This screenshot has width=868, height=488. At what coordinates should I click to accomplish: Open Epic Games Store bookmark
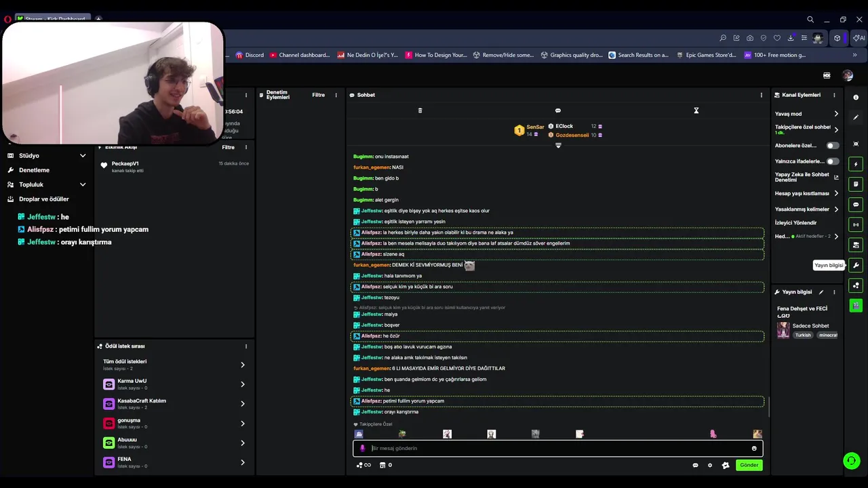pyautogui.click(x=706, y=55)
